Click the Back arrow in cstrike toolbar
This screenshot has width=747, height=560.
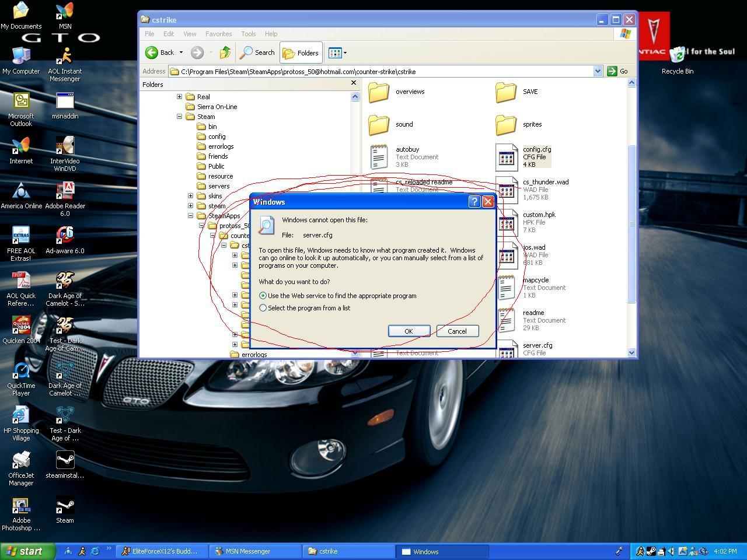tap(160, 52)
